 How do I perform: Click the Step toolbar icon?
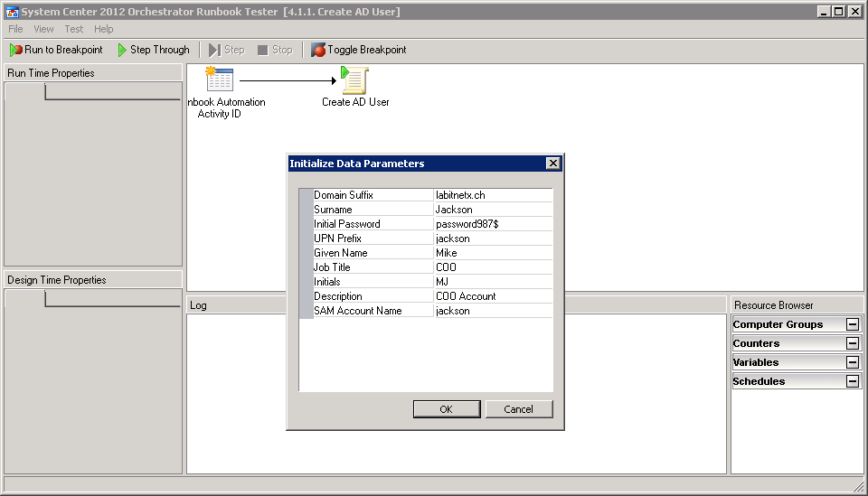tap(214, 51)
